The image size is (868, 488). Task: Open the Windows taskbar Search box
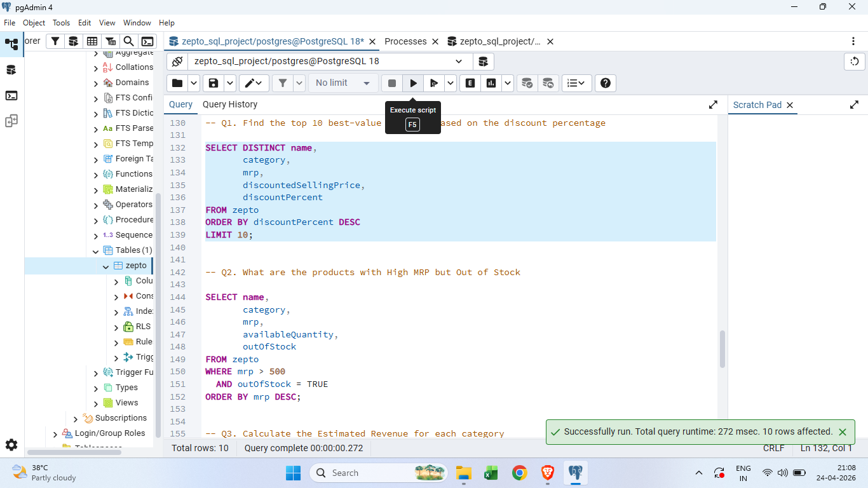point(378,473)
